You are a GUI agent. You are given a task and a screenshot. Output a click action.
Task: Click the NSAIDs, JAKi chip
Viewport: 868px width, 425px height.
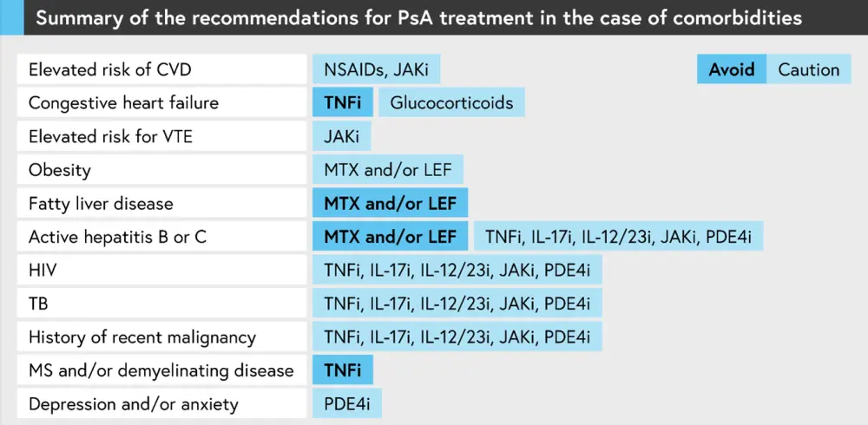pos(381,69)
